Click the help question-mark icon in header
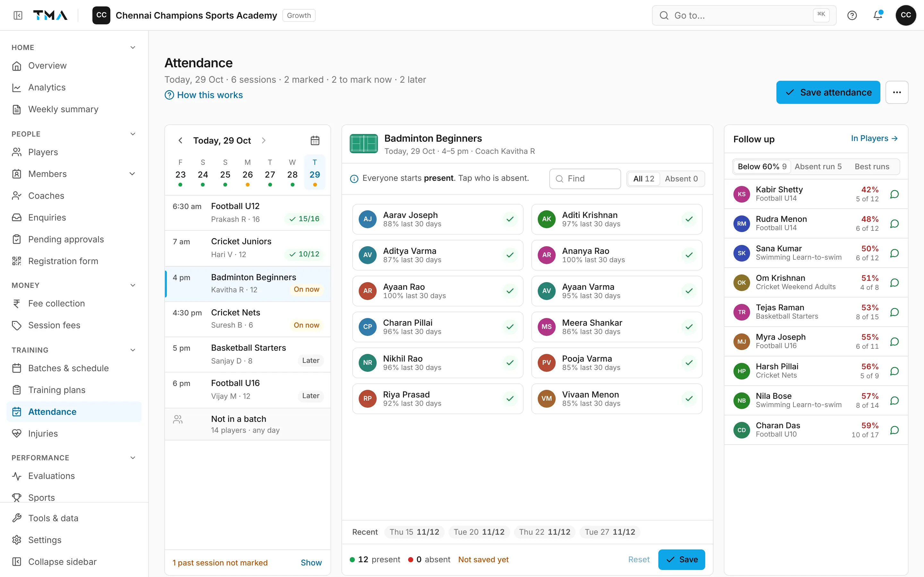Viewport: 924px width, 577px height. tap(852, 15)
